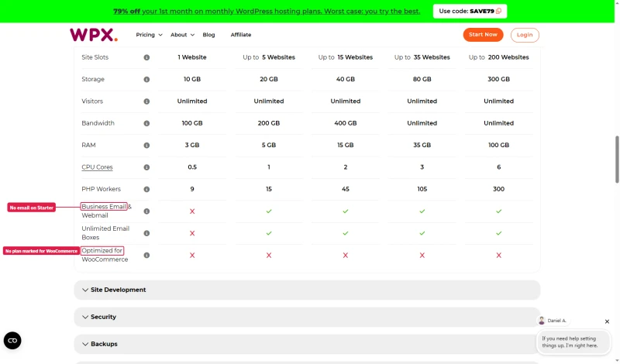Click the '105' PHP Workers value
The width and height of the screenshot is (620, 364).
(x=422, y=189)
